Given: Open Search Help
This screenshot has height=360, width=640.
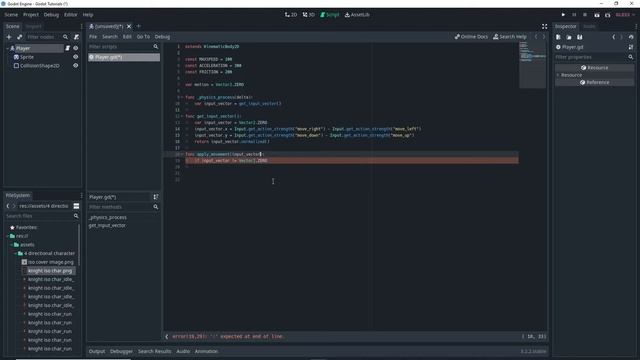Looking at the screenshot, I should (510, 37).
